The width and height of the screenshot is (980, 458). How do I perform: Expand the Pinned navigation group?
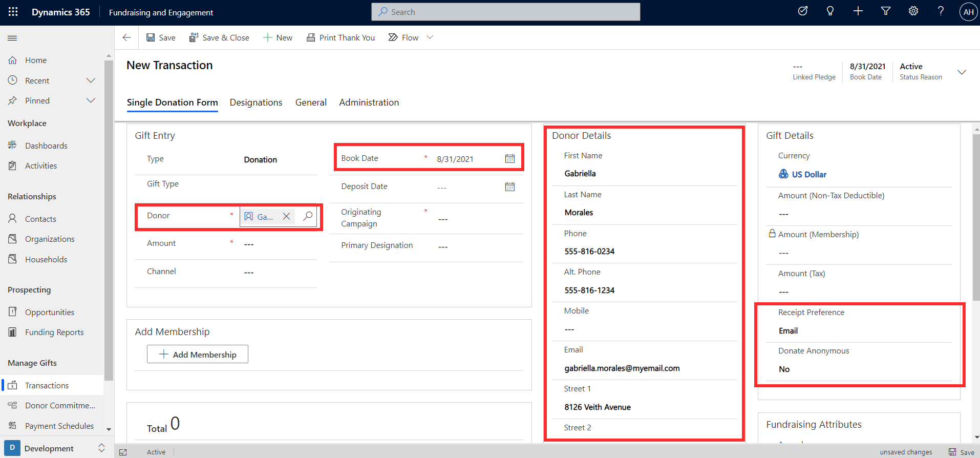91,100
